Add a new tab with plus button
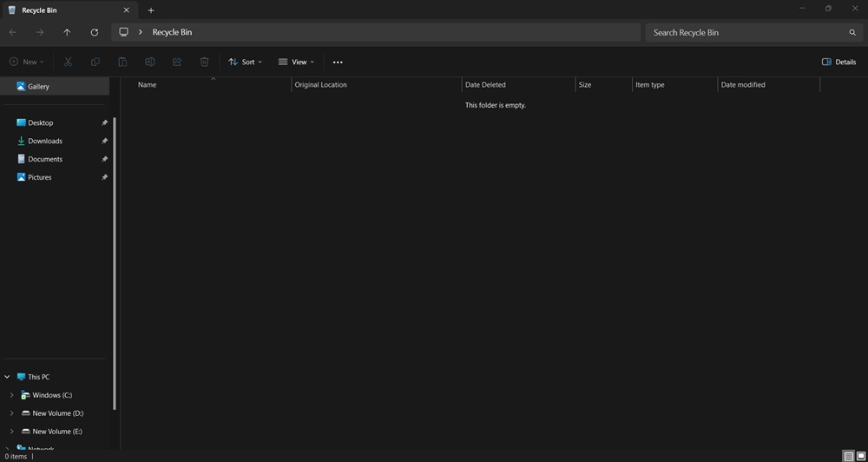This screenshot has width=868, height=462. pyautogui.click(x=151, y=10)
